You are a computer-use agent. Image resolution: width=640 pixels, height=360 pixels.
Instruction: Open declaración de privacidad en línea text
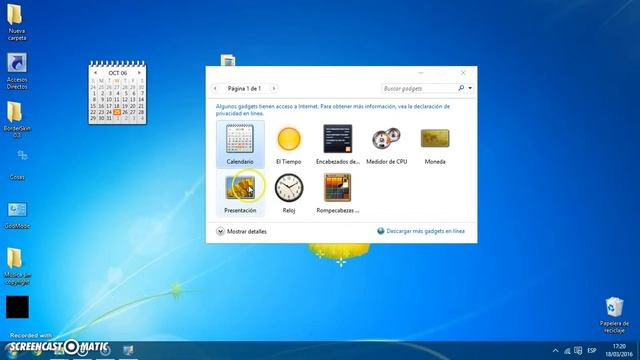[x=333, y=110]
